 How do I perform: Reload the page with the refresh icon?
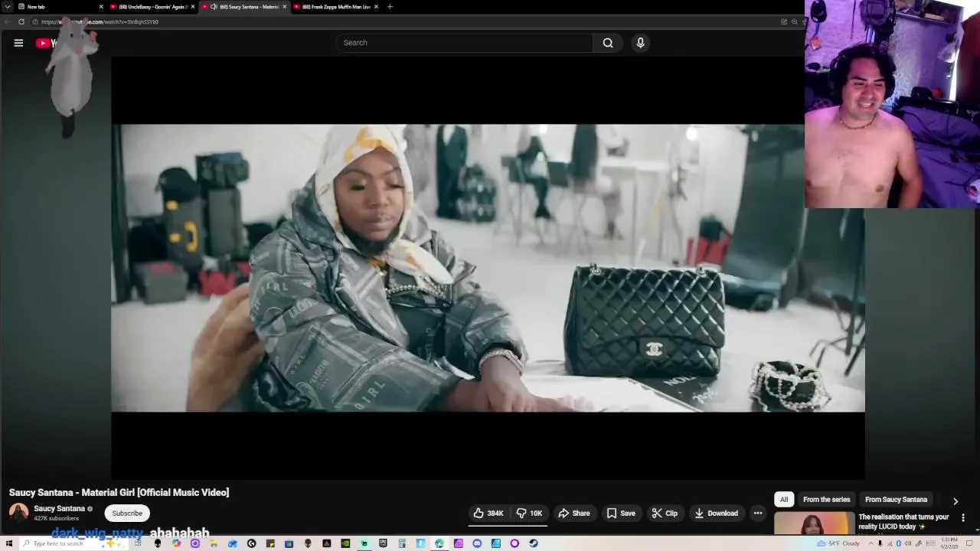coord(21,22)
